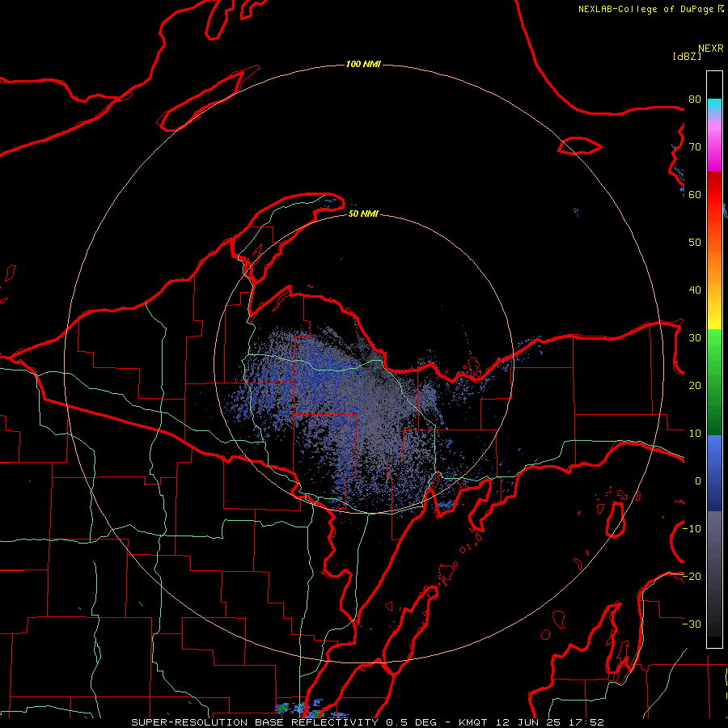
Task: Select the 30 value on the dBZ scale
Action: point(695,338)
